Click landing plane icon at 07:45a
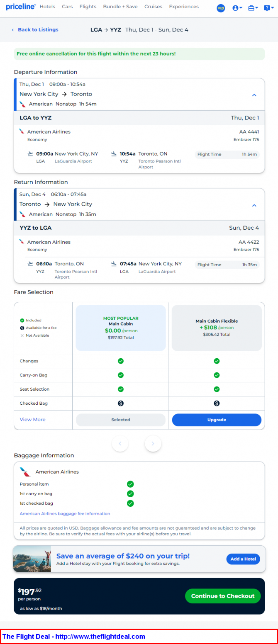This screenshot has width=278, height=644. [114, 264]
